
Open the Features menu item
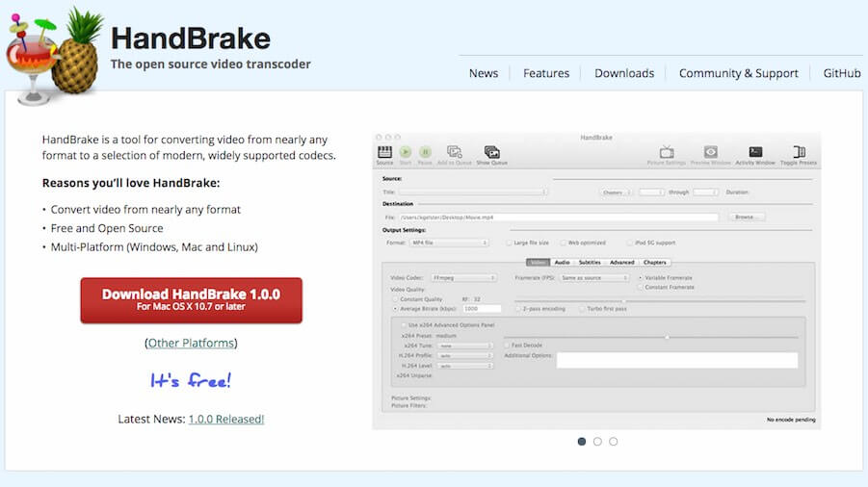(546, 73)
